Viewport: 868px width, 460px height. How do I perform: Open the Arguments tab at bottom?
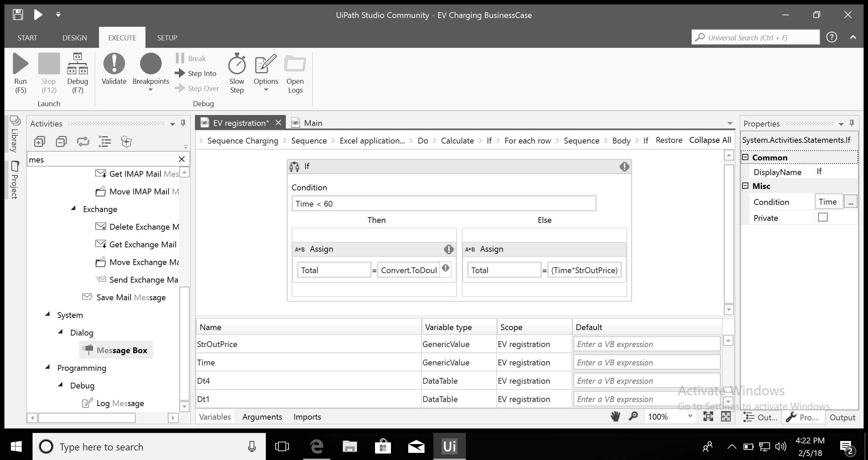click(x=262, y=417)
